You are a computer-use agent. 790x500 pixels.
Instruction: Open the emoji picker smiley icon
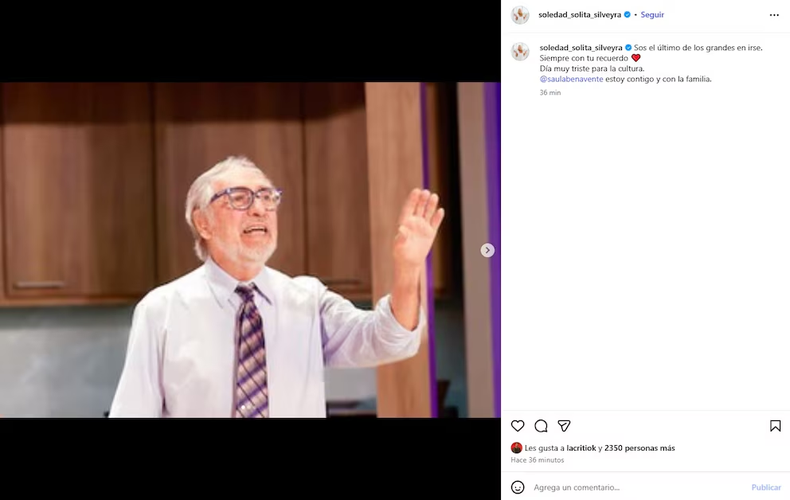tap(517, 487)
